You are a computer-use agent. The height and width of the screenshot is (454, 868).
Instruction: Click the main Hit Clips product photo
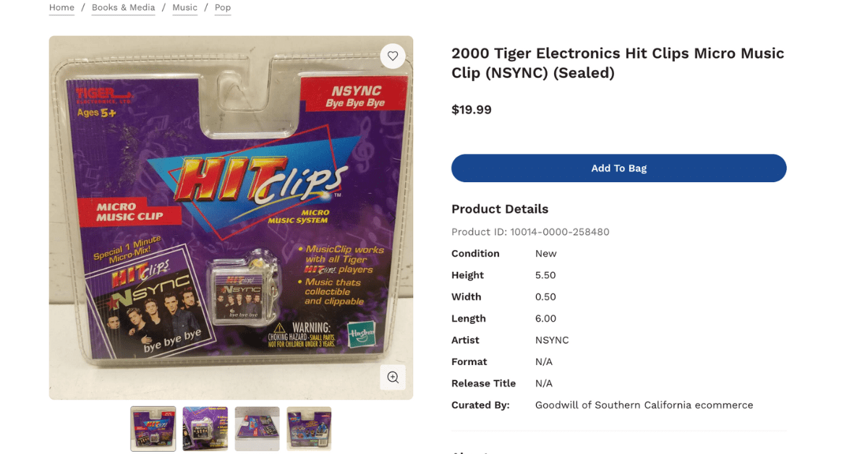click(231, 218)
